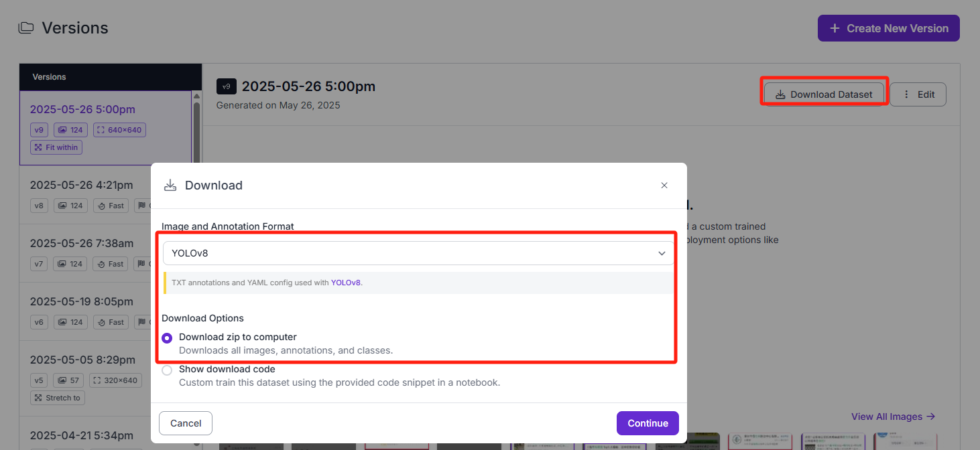
Task: Cancel the Download dialog
Action: point(186,423)
